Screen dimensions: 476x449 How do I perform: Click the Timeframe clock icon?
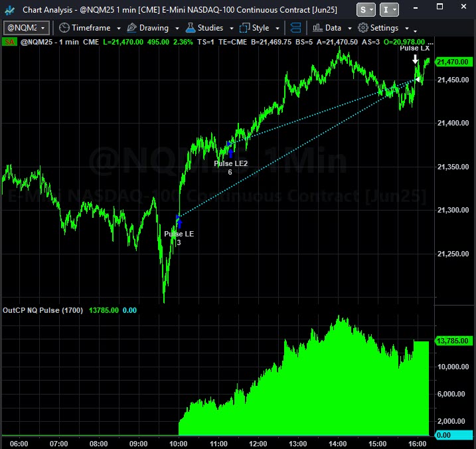click(x=64, y=28)
